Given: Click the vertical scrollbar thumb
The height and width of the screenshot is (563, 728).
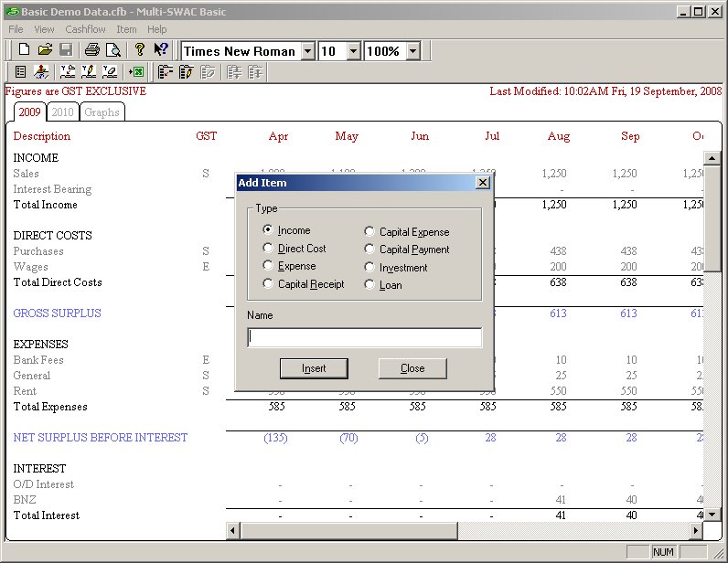Looking at the screenshot, I should [x=712, y=218].
